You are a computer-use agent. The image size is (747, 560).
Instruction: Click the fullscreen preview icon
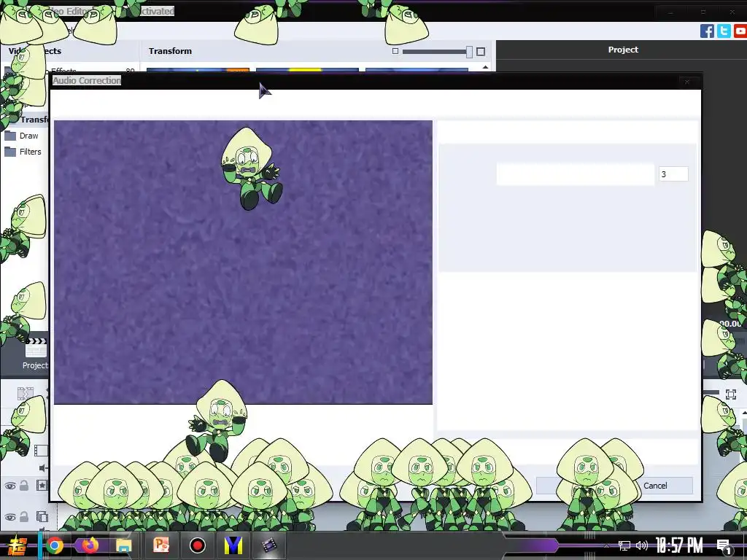pyautogui.click(x=731, y=394)
